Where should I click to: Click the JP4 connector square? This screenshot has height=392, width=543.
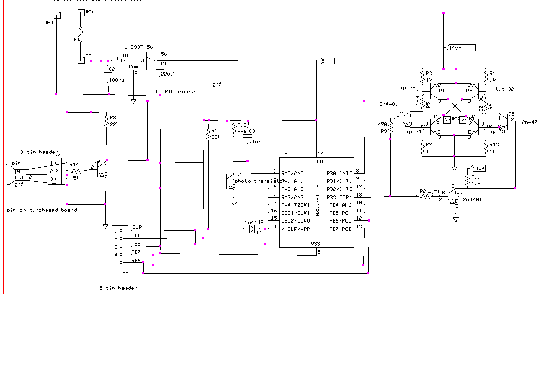[x=57, y=15]
